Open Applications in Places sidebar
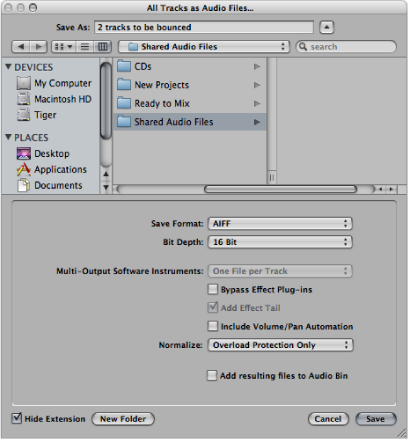 52,169
